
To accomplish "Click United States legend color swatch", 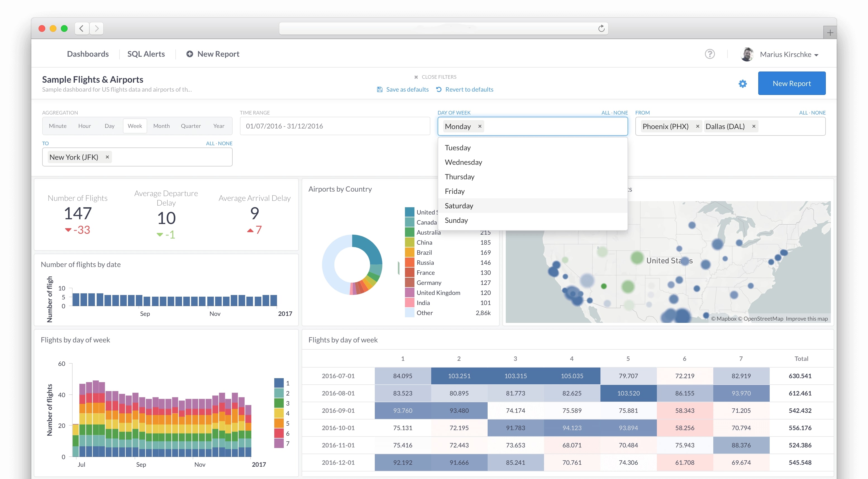I will click(409, 212).
